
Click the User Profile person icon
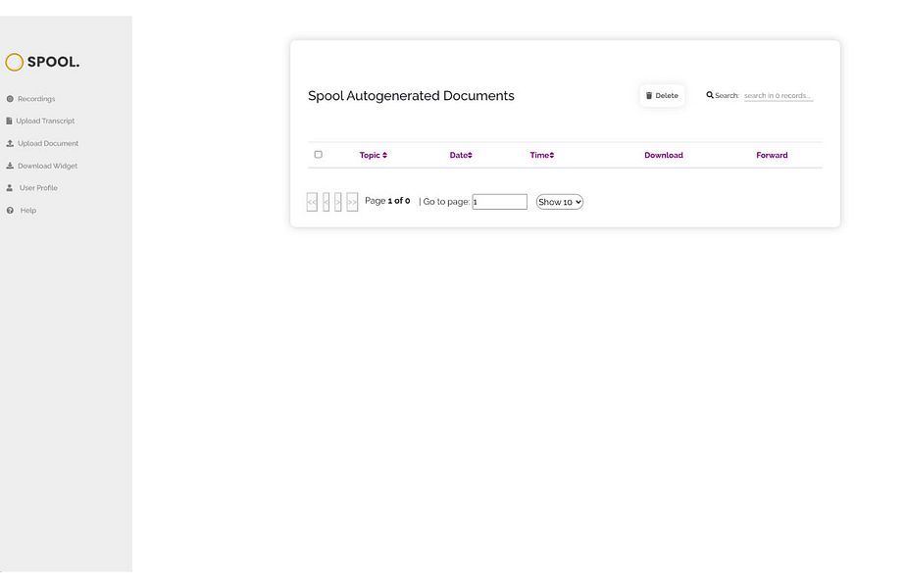(10, 187)
